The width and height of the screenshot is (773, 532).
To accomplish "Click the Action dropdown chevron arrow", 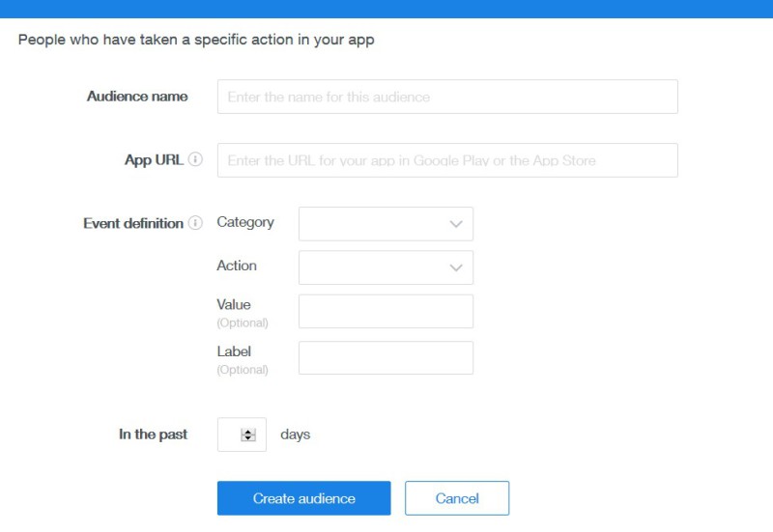I will tap(456, 268).
